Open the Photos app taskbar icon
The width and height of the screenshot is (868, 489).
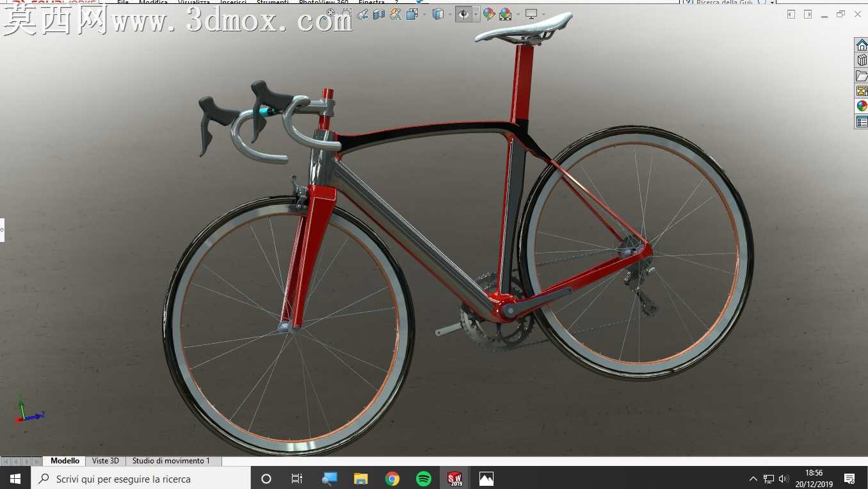[x=486, y=478]
